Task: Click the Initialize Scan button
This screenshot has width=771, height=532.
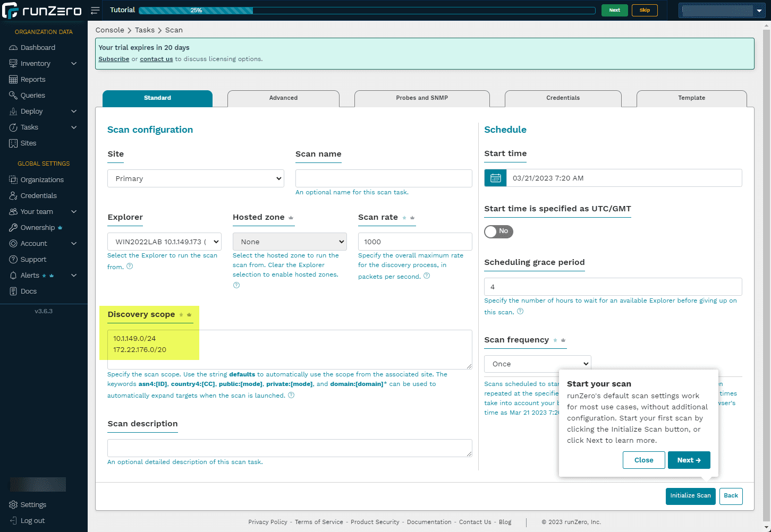Action: [690, 496]
